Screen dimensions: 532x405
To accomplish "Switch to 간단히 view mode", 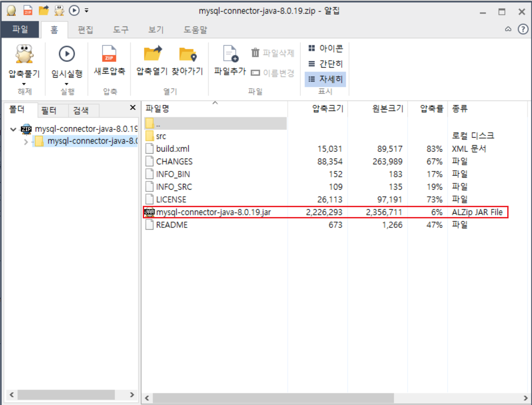I will (x=326, y=64).
